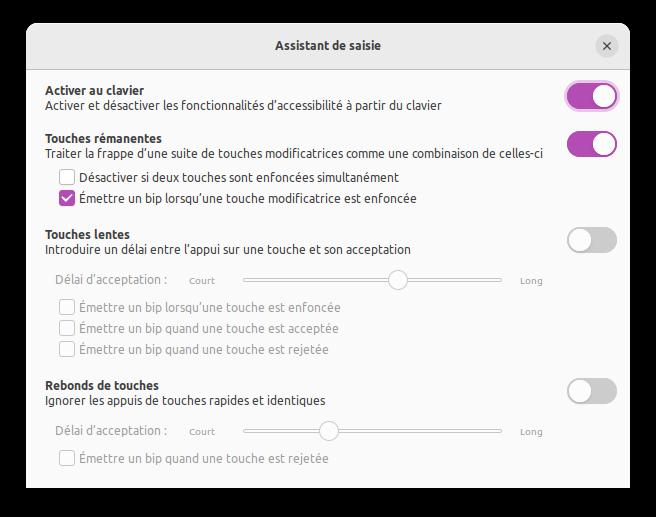Image resolution: width=656 pixels, height=517 pixels.
Task: Enable the Rebonds de touches switch
Action: point(591,391)
